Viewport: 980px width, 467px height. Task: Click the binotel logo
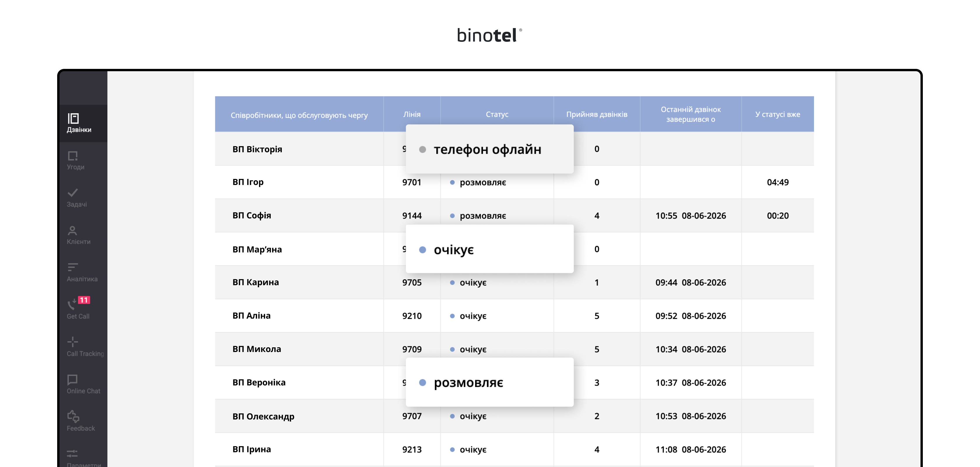tap(490, 35)
